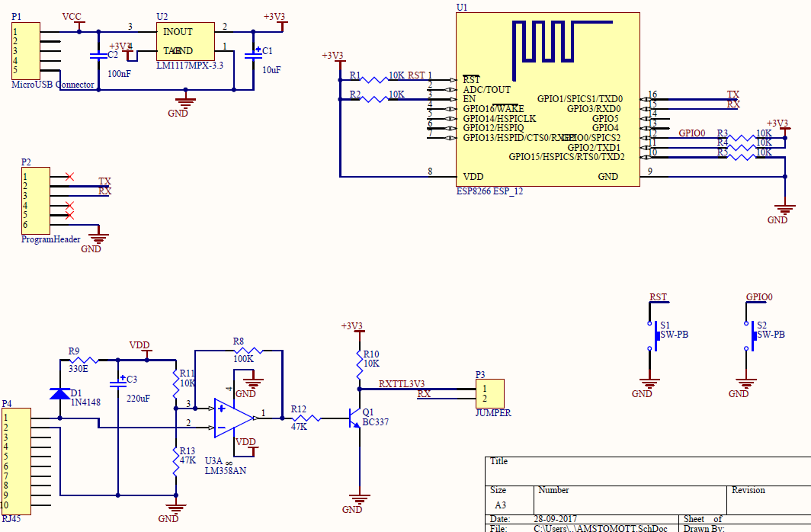The width and height of the screenshot is (811, 532).
Task: Select the ESP8266 ESP_12 module U1
Action: [547, 99]
